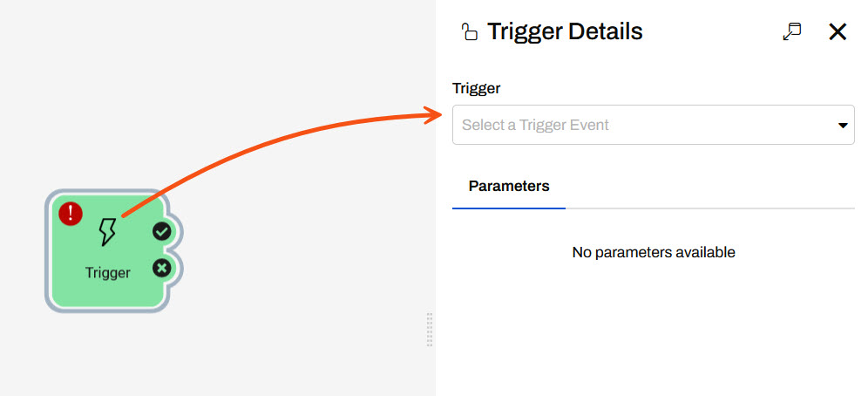The height and width of the screenshot is (396, 868).
Task: Select the X failure connector on node
Action: 161,268
